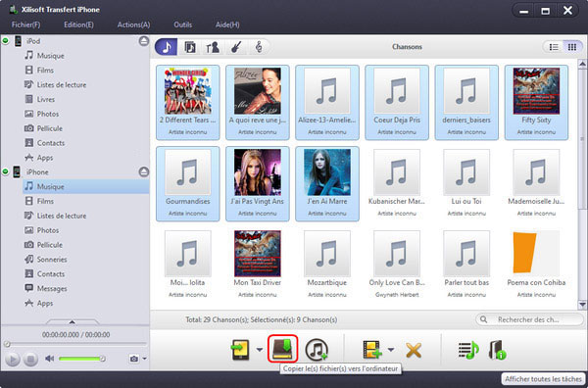Click scrollbar up arrow in song list
This screenshot has width=588, height=388.
point(582,64)
